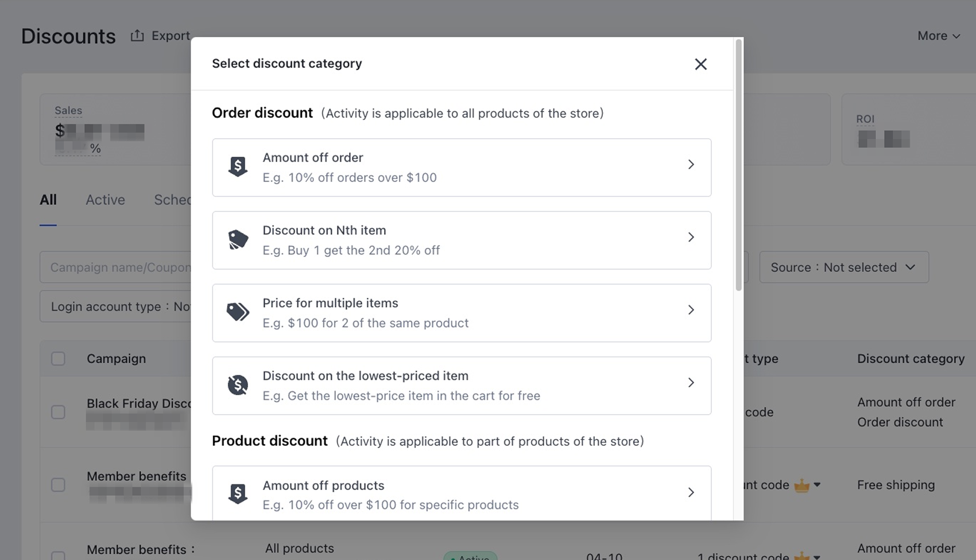Check the Black Friday Discount row checkbox
The height and width of the screenshot is (560, 976).
[x=58, y=412]
